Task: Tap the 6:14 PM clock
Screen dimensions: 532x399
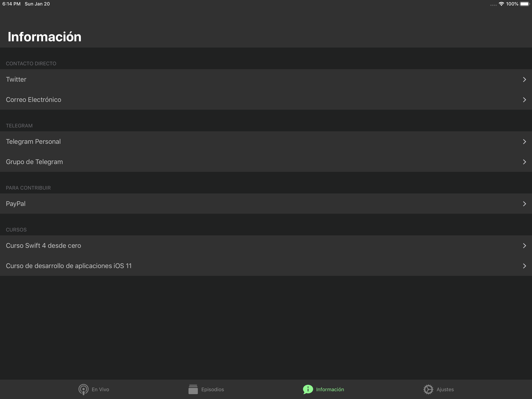Action: tap(11, 4)
